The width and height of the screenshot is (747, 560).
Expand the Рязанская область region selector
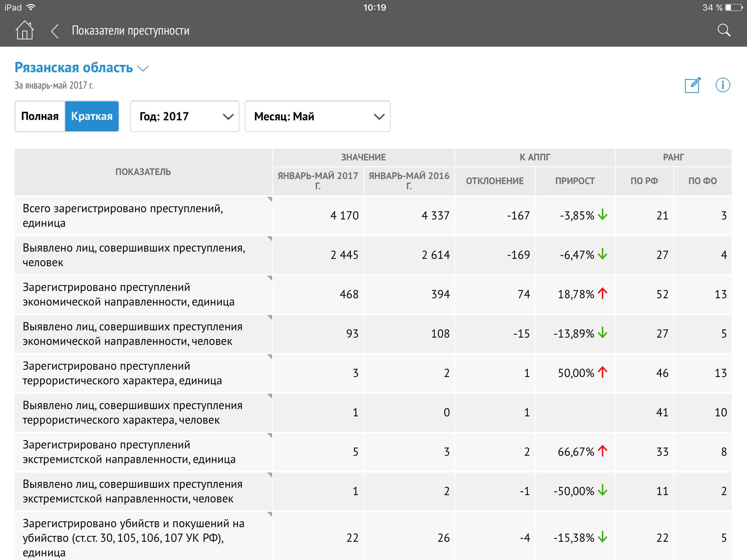click(82, 68)
